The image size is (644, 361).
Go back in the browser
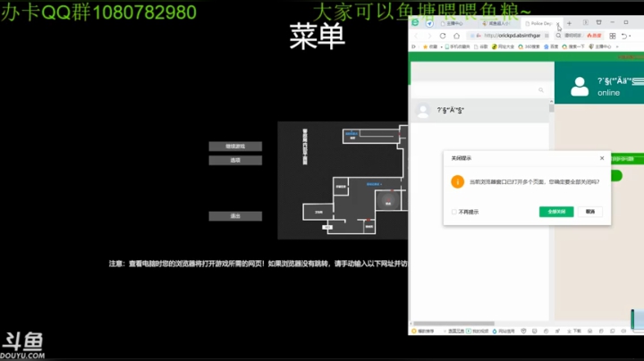tap(416, 36)
